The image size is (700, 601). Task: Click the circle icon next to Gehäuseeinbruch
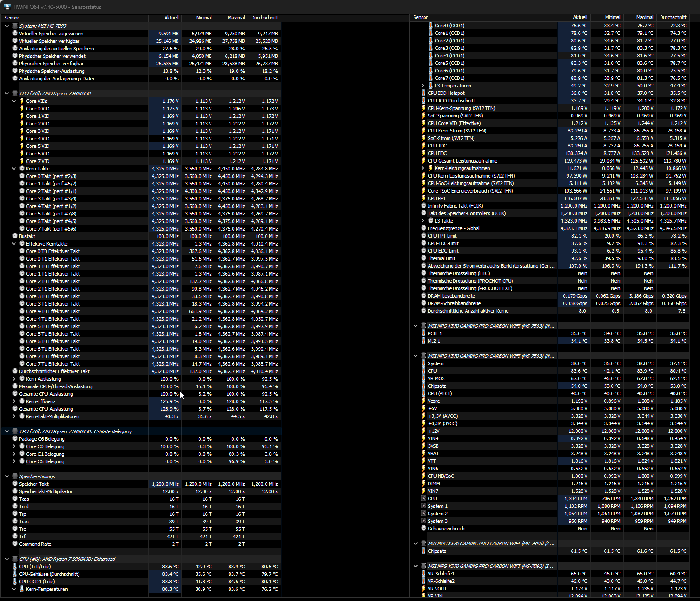coord(424,529)
